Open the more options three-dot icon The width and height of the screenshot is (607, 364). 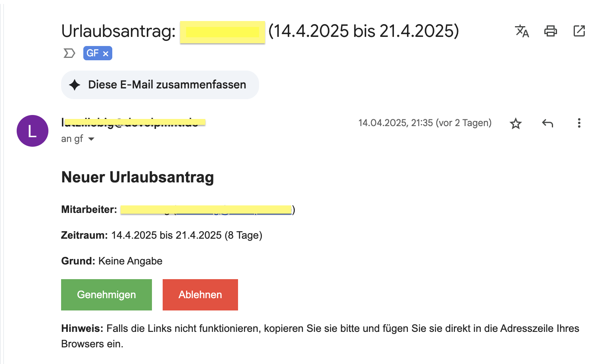click(579, 123)
